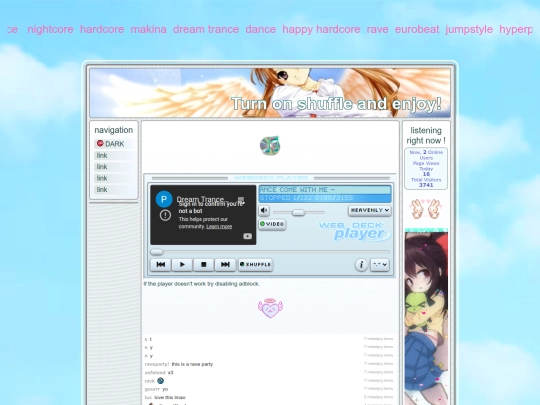This screenshot has height=405, width=540.
Task: Click nightcore in the scrolling genre list
Action: (x=50, y=29)
